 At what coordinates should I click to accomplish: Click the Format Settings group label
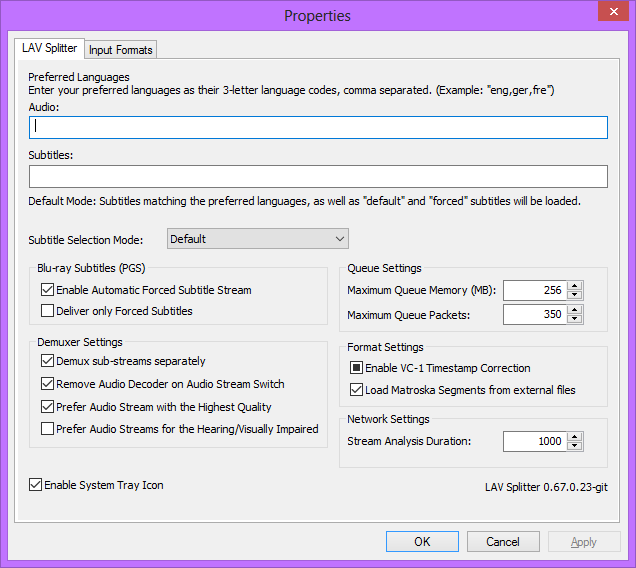click(385, 347)
